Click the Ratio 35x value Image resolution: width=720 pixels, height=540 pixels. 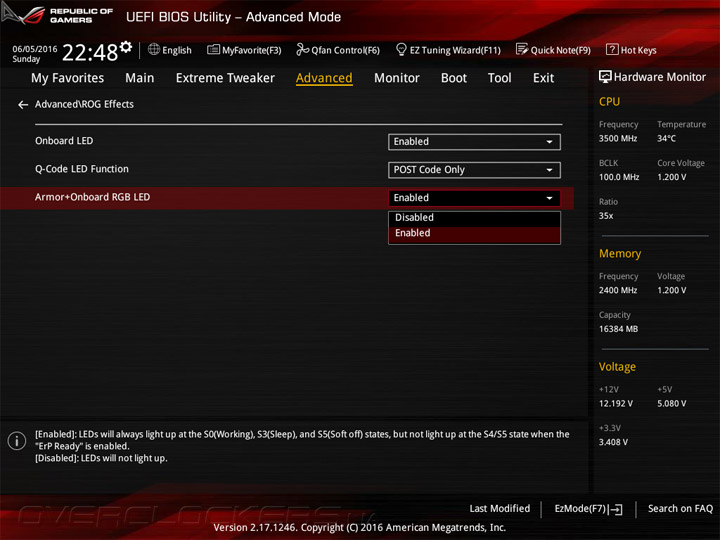606,215
